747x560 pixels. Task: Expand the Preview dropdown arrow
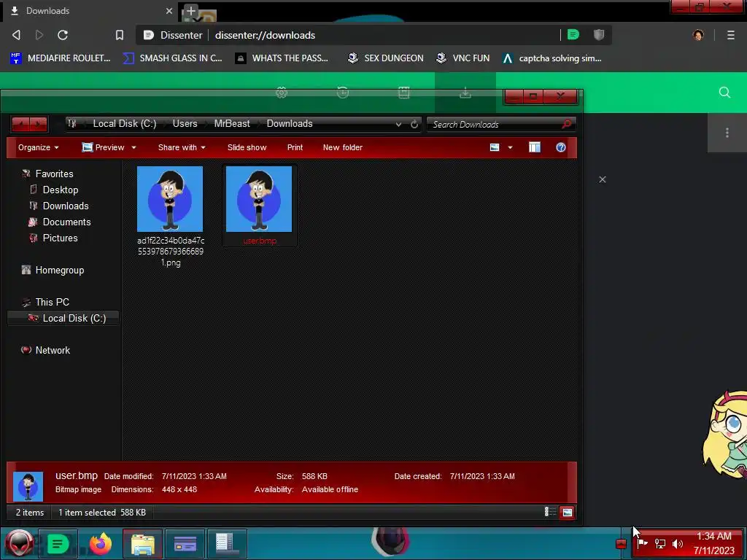click(x=134, y=147)
